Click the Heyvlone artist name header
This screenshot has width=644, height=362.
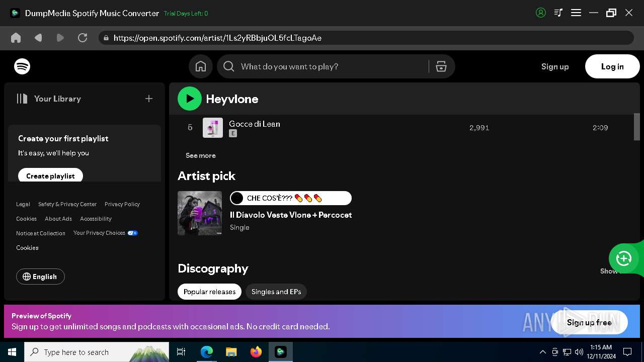coord(232,99)
